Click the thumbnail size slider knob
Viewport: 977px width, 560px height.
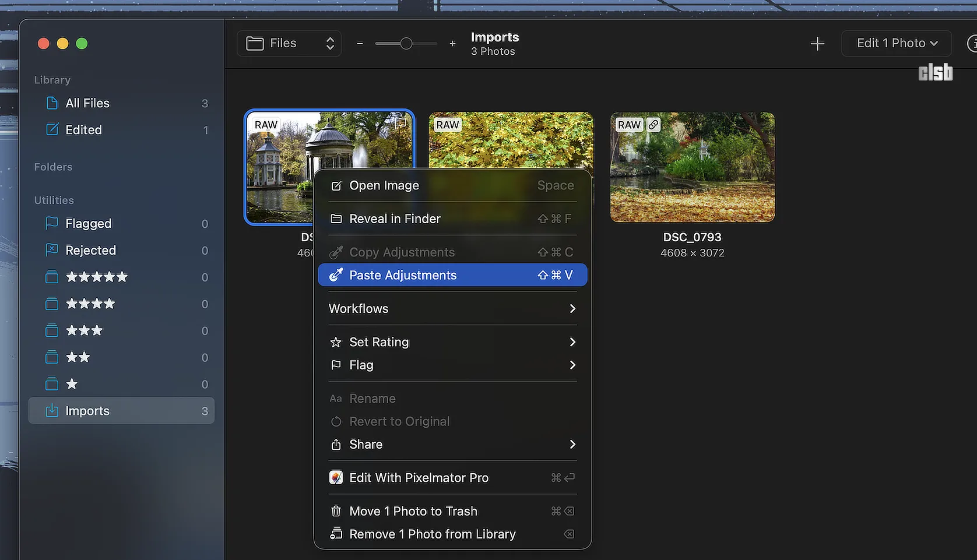coord(406,44)
